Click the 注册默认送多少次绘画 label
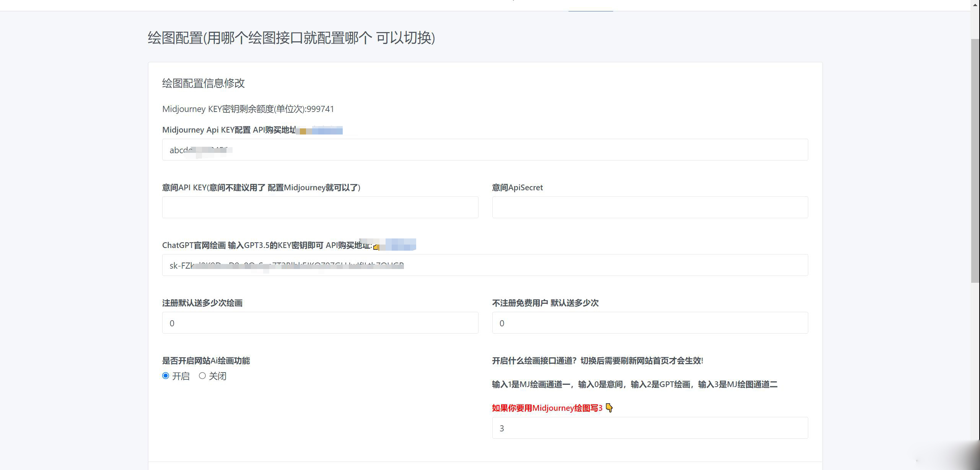980x470 pixels. pos(202,303)
